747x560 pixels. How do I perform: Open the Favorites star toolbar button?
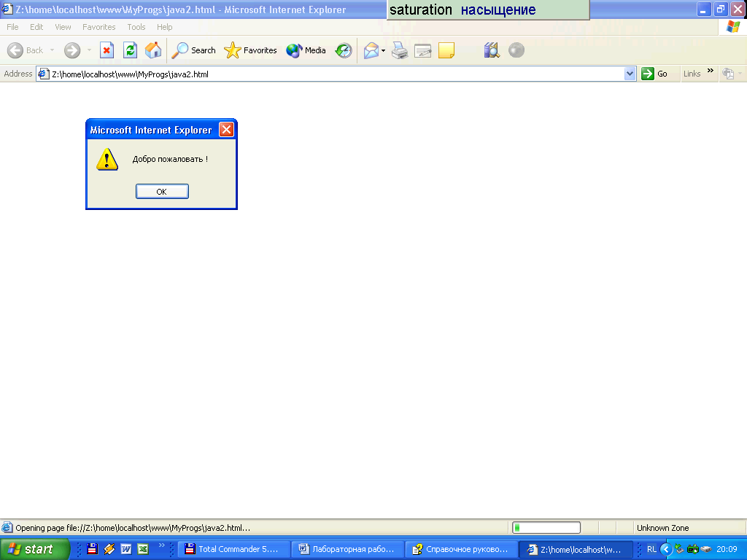(x=251, y=50)
